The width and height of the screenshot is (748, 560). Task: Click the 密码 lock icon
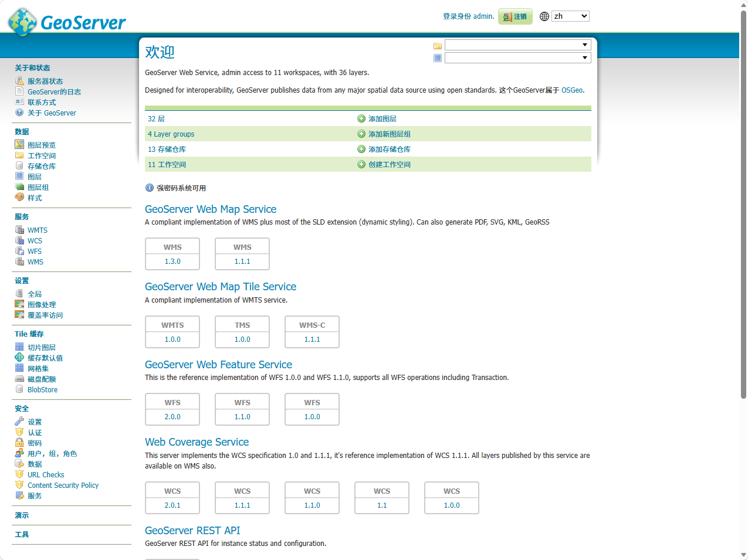pos(19,443)
